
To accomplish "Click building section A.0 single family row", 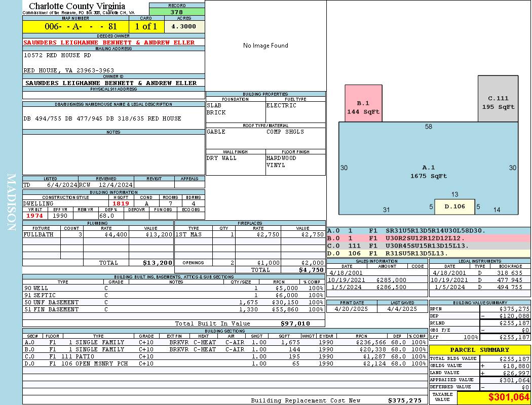I will (224, 342).
